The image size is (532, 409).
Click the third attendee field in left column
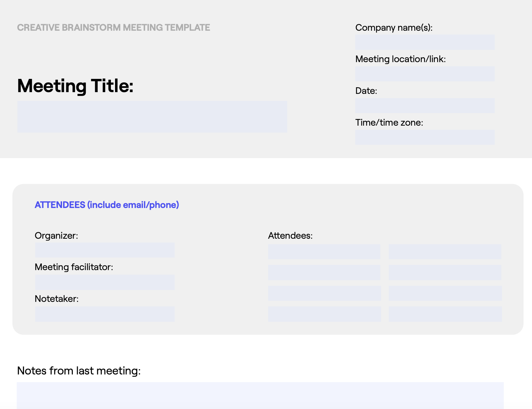coord(324,293)
